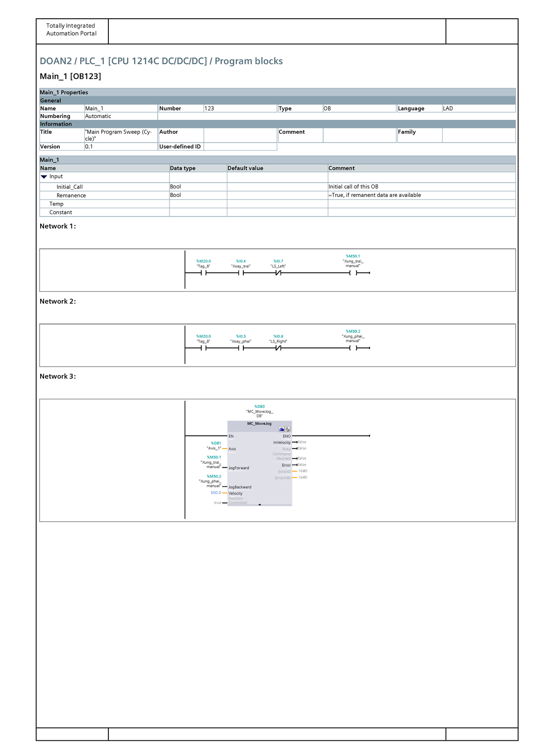Click the %I0.6 address label
The image size is (535, 756).
point(278,337)
